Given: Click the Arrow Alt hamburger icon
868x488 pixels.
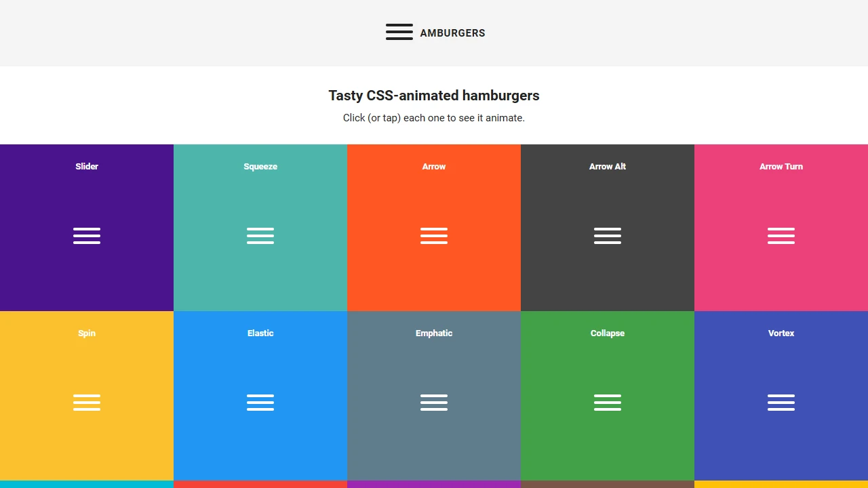Looking at the screenshot, I should 608,236.
